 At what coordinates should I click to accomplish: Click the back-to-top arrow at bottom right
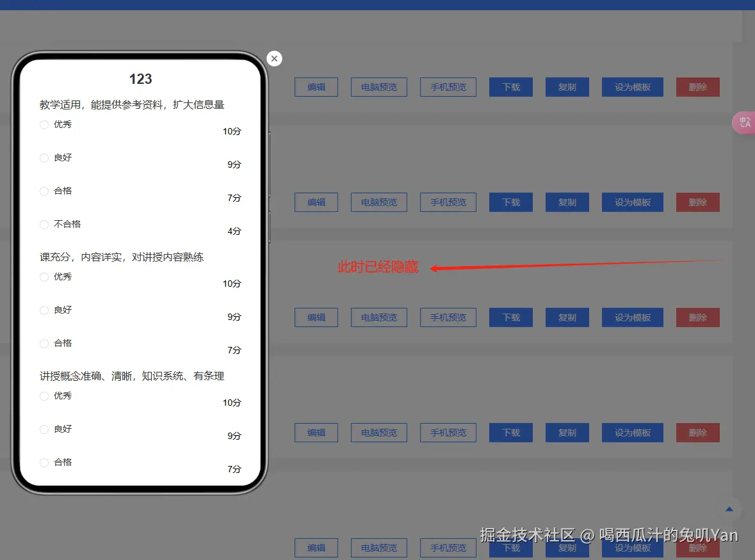[x=728, y=509]
